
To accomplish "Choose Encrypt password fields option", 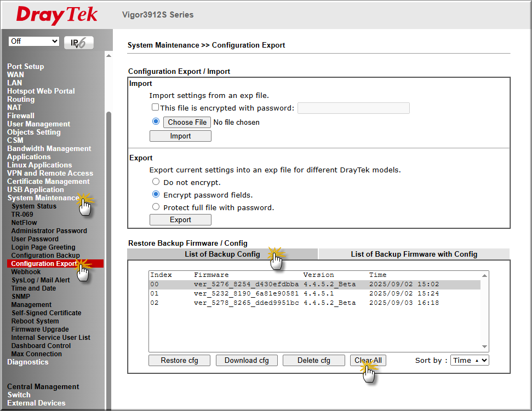I will tap(156, 194).
